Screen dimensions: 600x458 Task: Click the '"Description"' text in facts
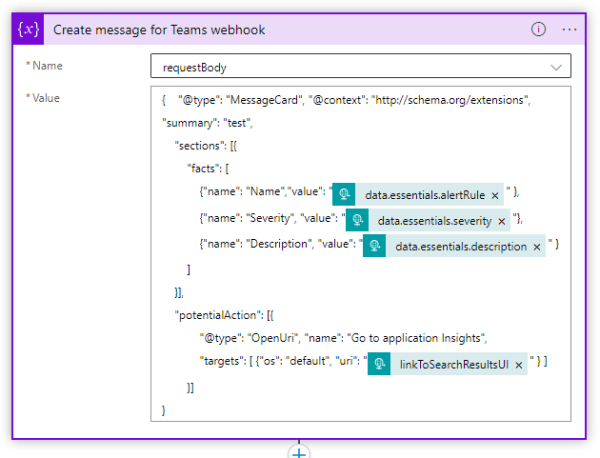pos(279,244)
